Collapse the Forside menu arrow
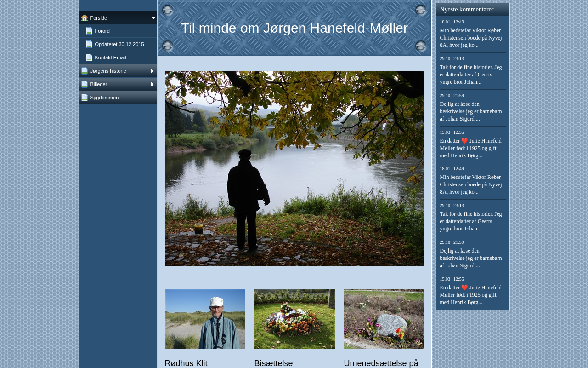The height and width of the screenshot is (368, 588). point(153,18)
